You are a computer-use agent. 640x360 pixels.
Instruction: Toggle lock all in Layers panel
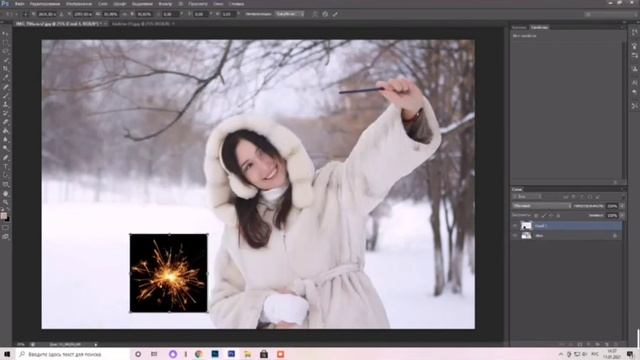click(558, 216)
